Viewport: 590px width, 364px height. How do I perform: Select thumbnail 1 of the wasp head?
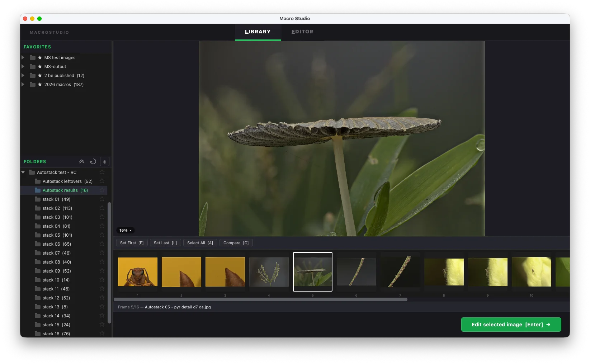click(x=138, y=272)
